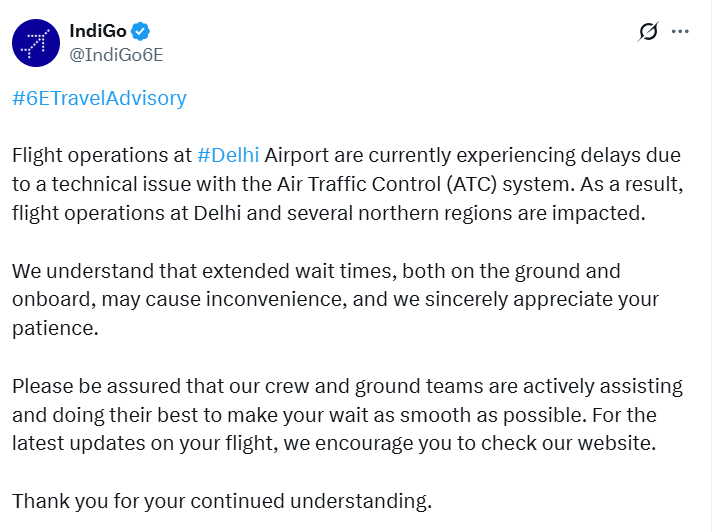Follow the #Delhi hashtag link
Viewport: 727px width, 532px height.
[228, 155]
